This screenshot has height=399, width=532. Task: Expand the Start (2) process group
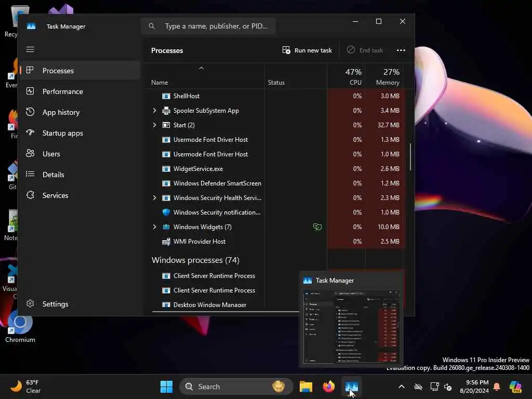point(154,125)
